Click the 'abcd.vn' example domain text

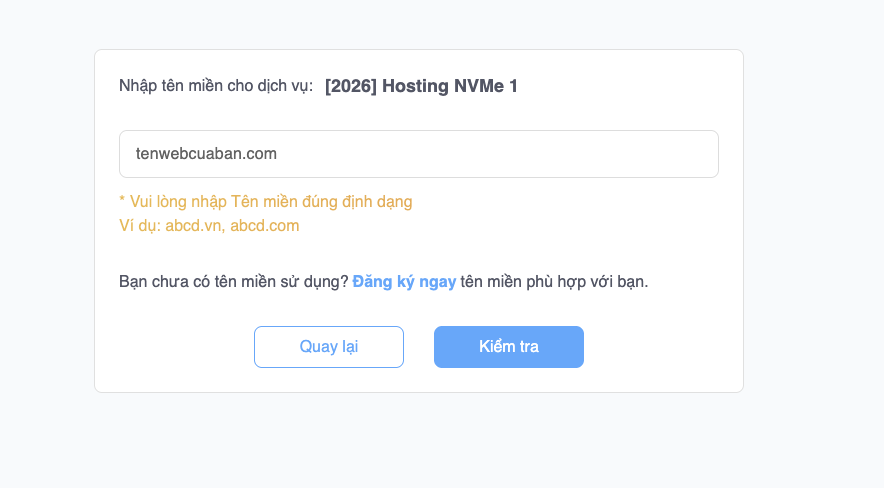point(194,226)
